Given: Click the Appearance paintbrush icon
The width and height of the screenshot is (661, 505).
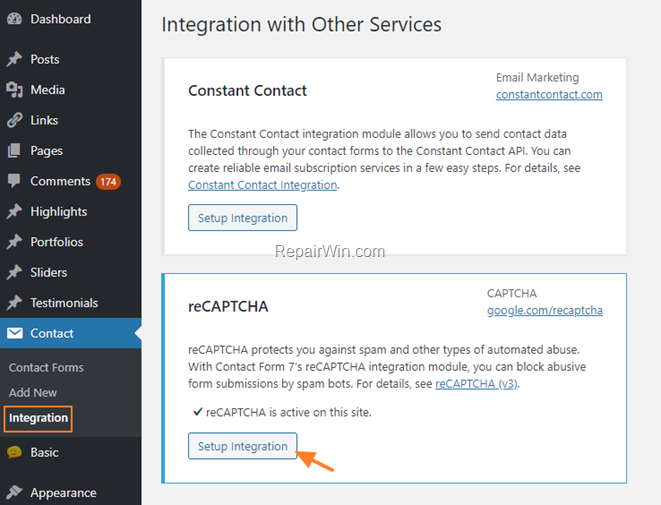Looking at the screenshot, I should tap(14, 492).
